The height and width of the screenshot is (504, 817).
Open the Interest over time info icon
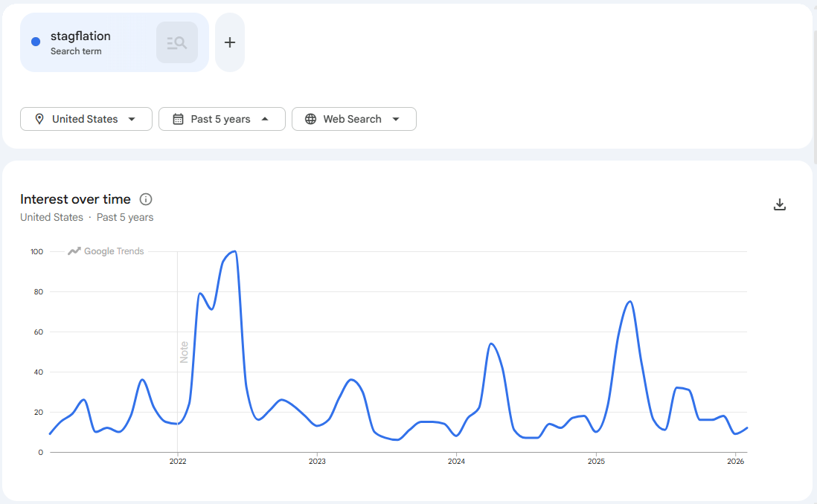pos(146,199)
